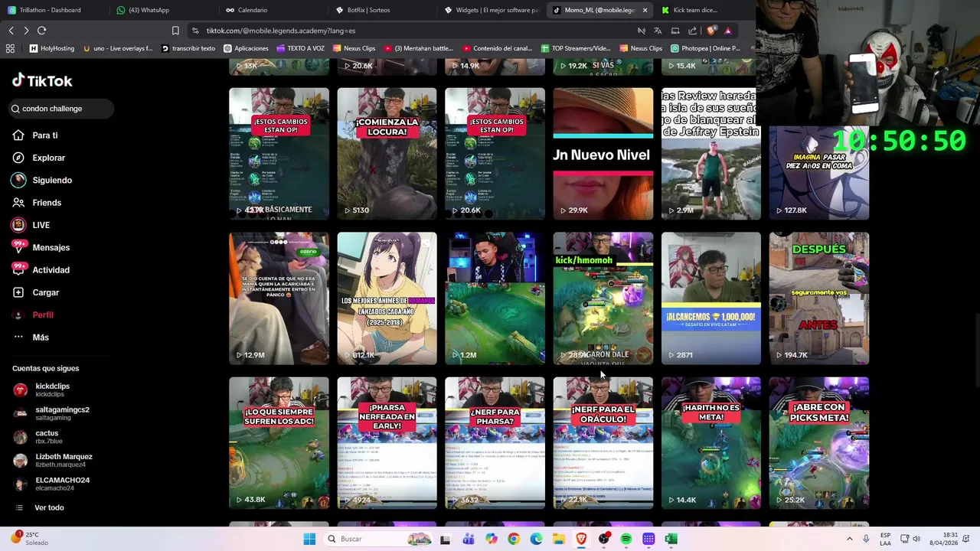Expand Ver todo followed accounts
Screen dimensions: 980x551
[40, 507]
